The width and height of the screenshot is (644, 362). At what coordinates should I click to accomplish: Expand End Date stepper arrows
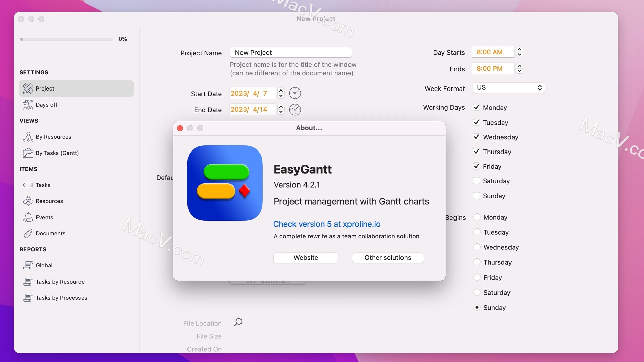click(x=281, y=109)
